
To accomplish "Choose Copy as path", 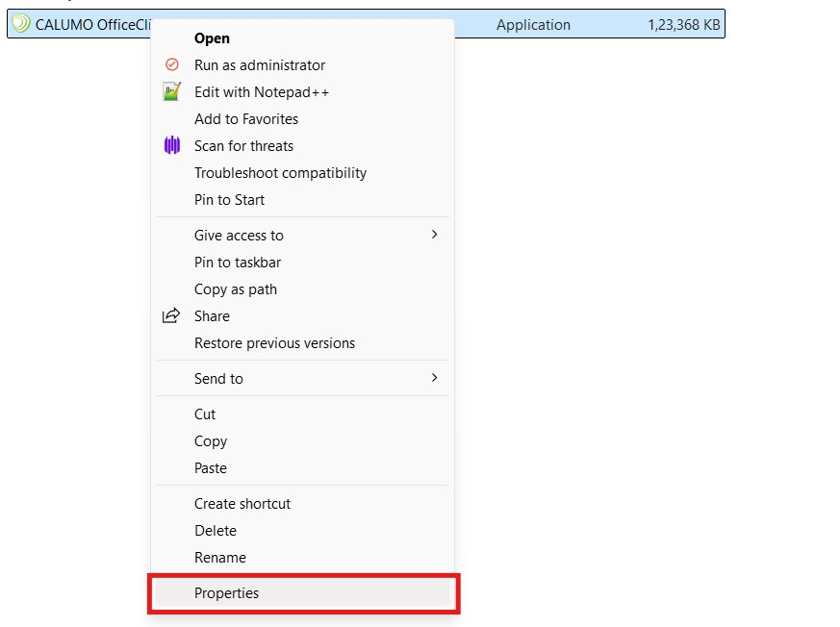I will (x=236, y=289).
